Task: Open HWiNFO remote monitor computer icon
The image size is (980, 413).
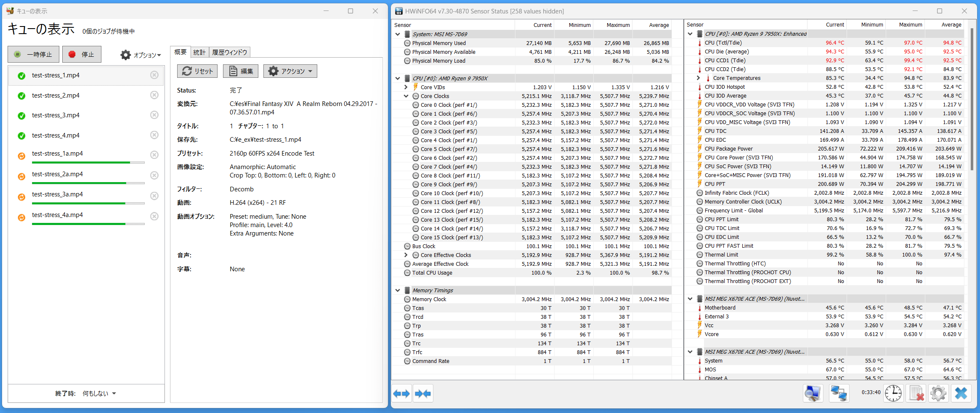Action: click(x=813, y=394)
